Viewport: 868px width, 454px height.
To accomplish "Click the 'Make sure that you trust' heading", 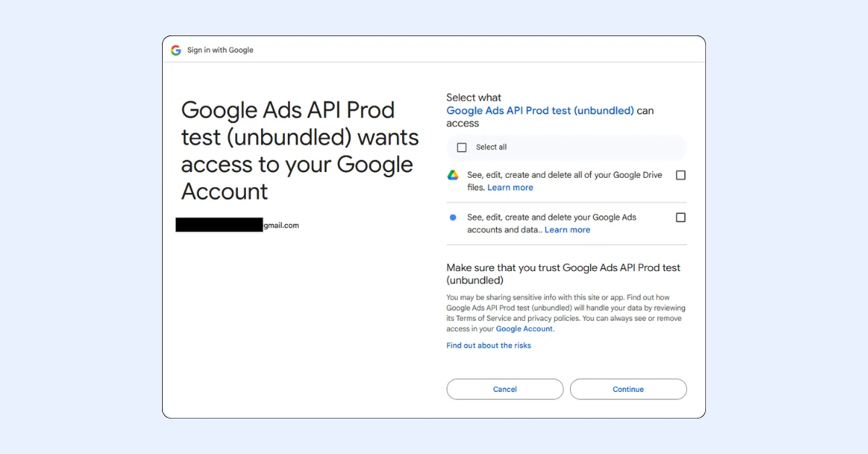I will 563,273.
